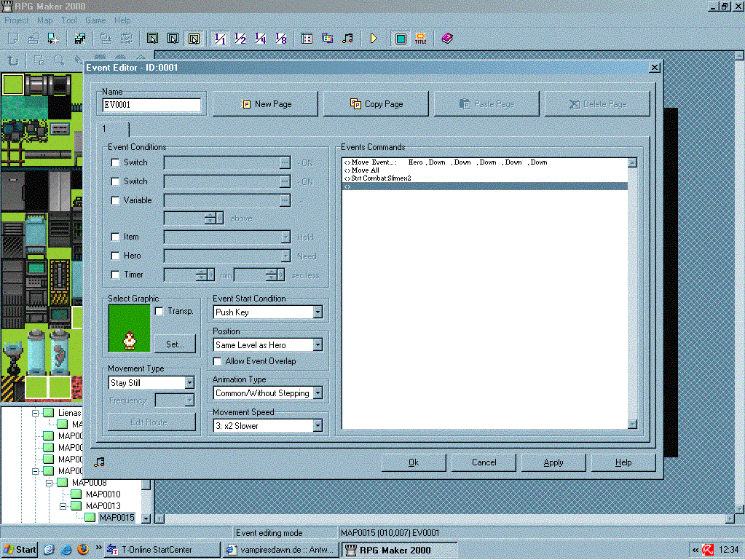Set map zoom to 1/4 scale

pos(261,39)
